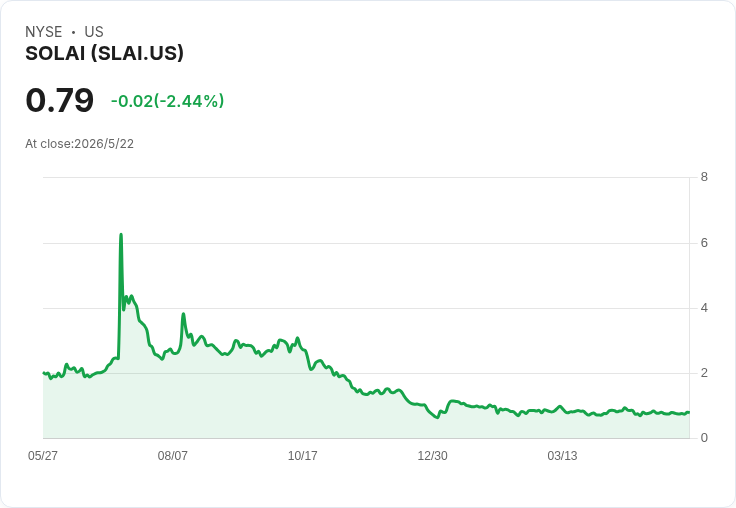Select the 03/13 date label on x-axis
Viewport: 736px width, 508px height.
(x=562, y=455)
